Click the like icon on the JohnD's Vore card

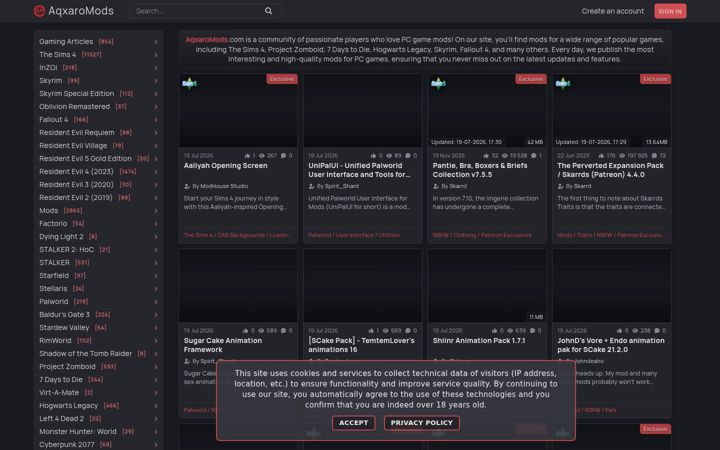[x=619, y=331]
